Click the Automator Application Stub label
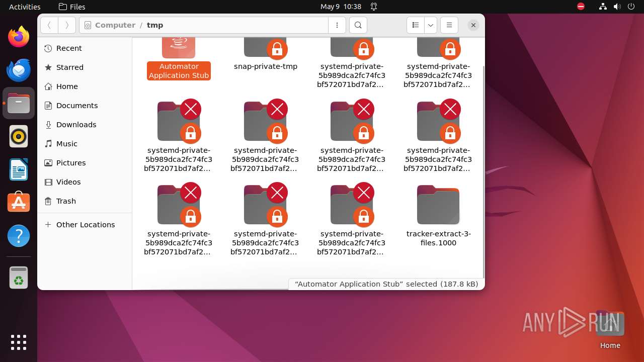 179,71
